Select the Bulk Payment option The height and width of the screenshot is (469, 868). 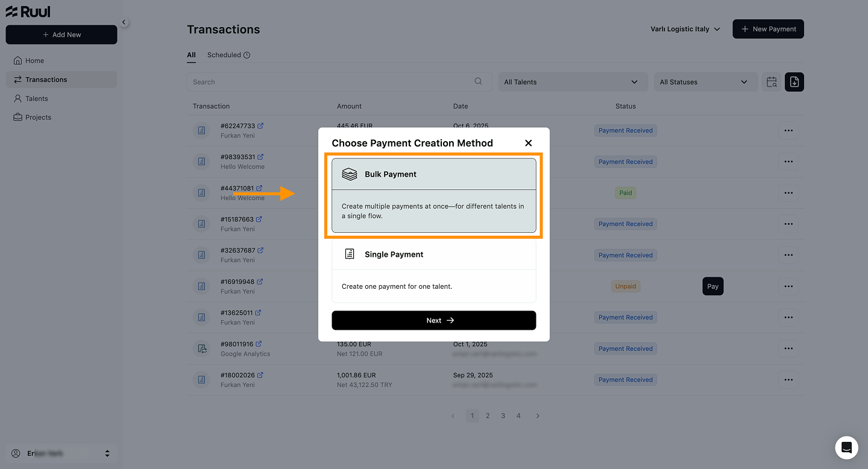(433, 195)
